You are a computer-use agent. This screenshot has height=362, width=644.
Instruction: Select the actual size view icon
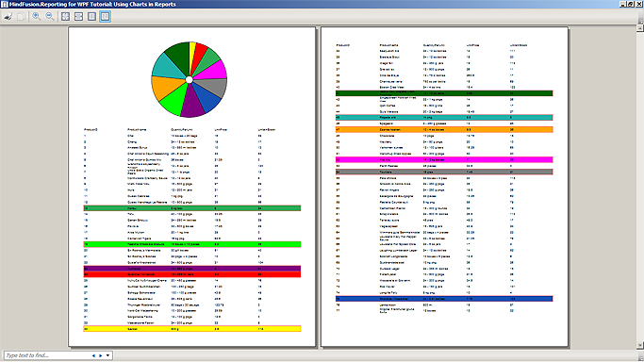click(x=65, y=16)
